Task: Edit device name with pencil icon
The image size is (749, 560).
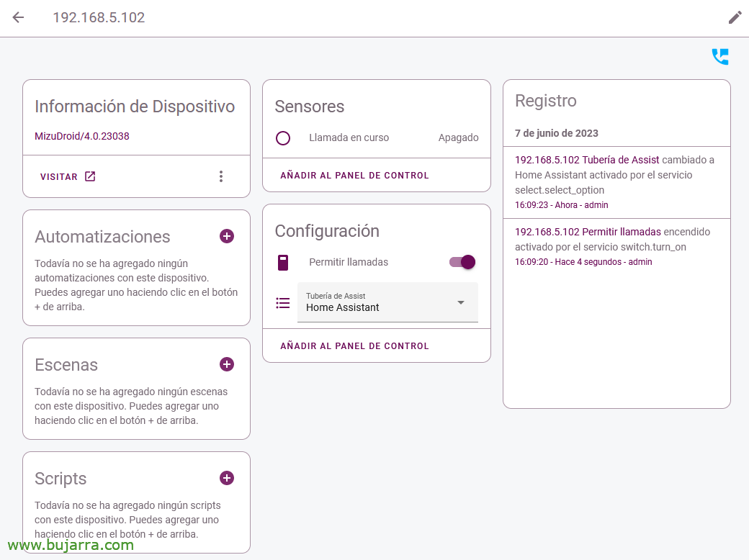Action: coord(735,18)
